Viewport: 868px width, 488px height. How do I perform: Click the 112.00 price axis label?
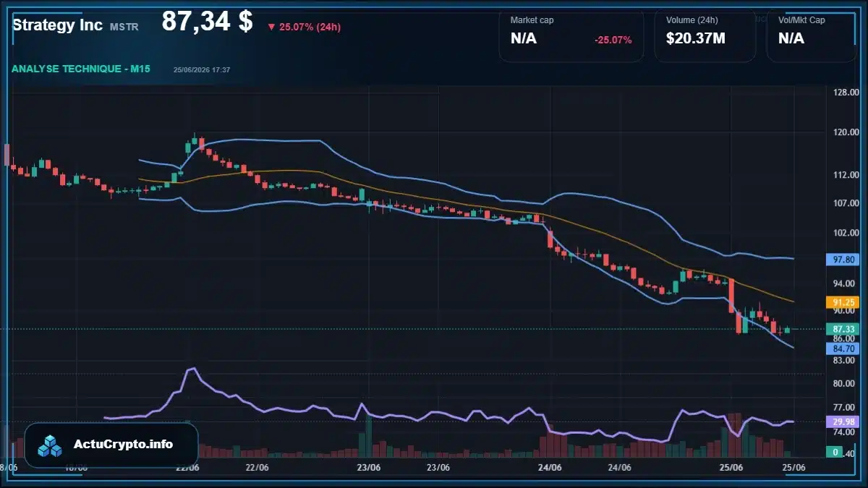coord(845,174)
